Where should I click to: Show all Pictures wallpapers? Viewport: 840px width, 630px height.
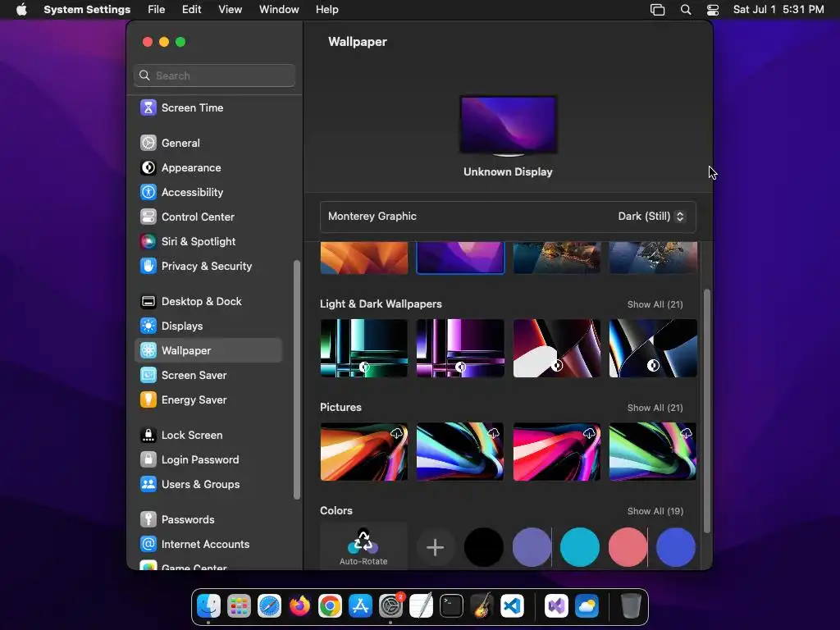tap(655, 408)
